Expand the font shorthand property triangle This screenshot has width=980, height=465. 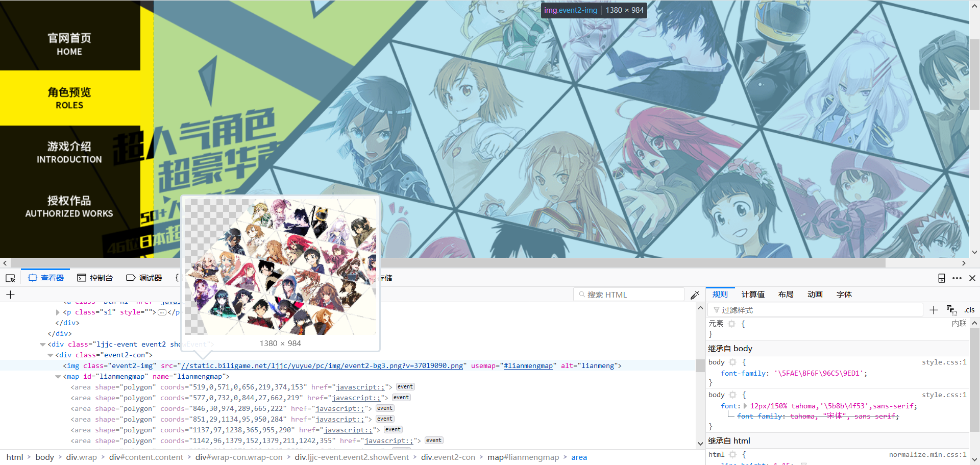coord(745,406)
